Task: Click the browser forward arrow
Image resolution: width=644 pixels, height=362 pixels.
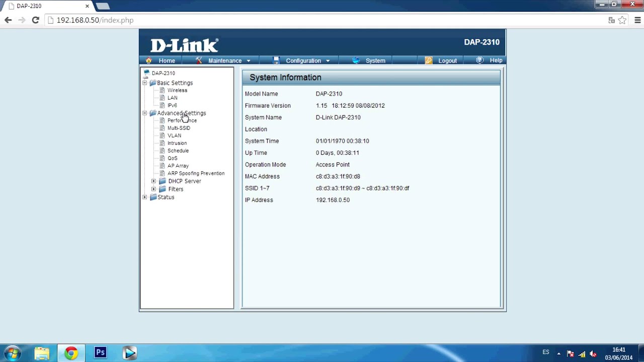Action: (x=22, y=20)
